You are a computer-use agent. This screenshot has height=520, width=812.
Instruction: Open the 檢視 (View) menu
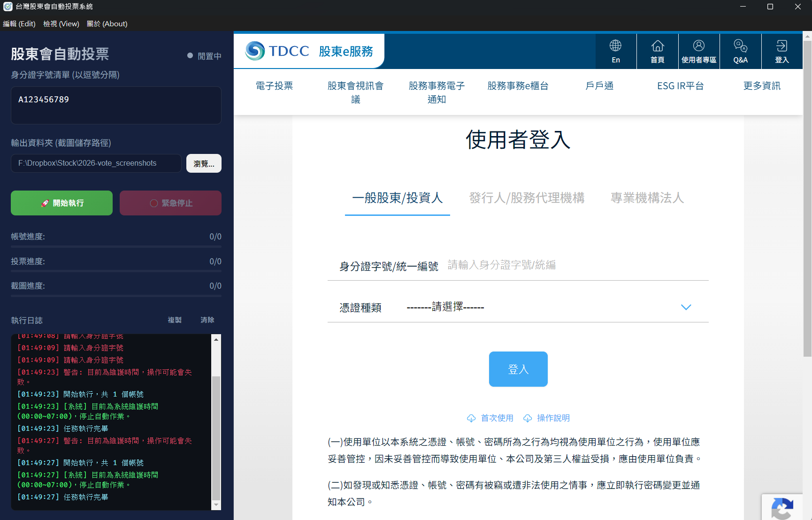(61, 23)
